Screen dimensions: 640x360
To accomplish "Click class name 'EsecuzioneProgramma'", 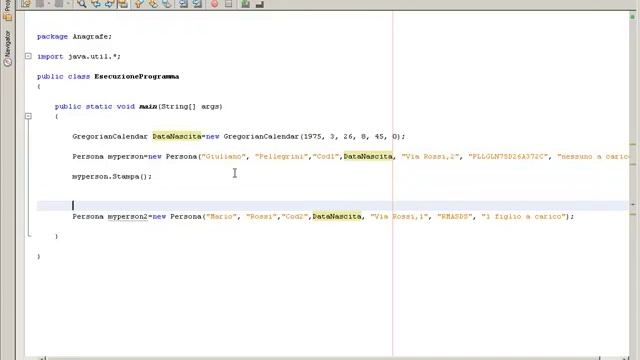I will (137, 76).
